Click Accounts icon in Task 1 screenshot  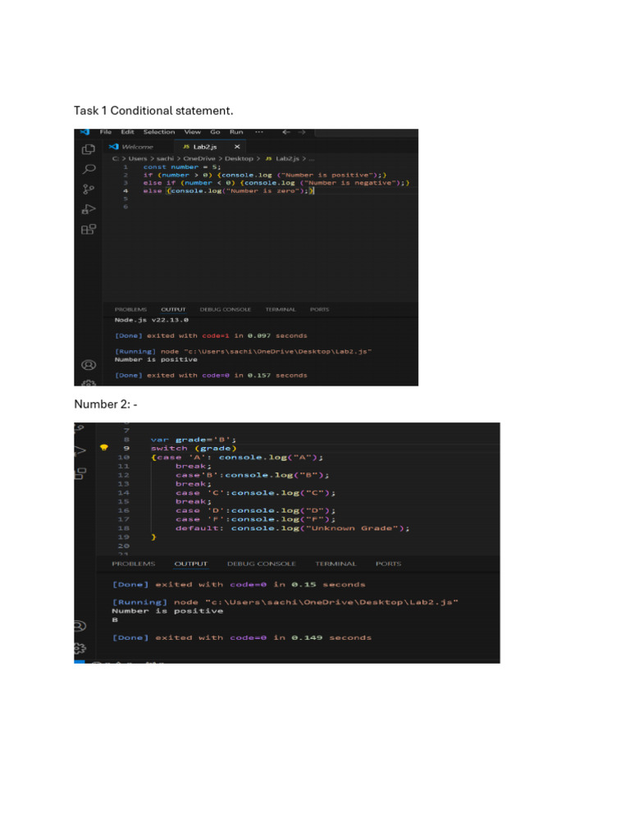click(89, 365)
